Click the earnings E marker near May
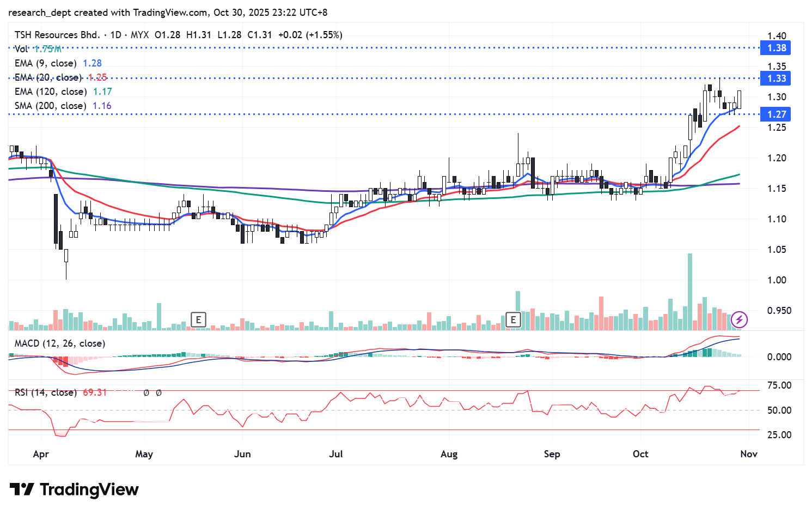812x514 pixels. point(199,319)
